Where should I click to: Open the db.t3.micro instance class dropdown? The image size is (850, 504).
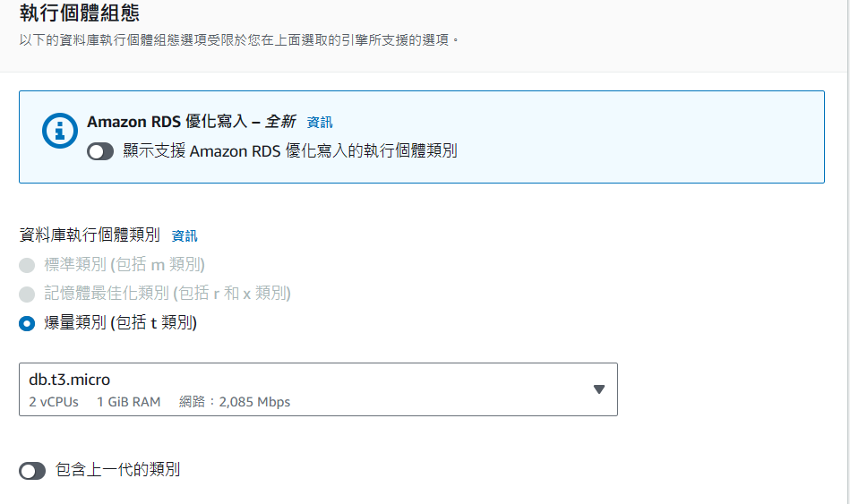pyautogui.click(x=318, y=389)
